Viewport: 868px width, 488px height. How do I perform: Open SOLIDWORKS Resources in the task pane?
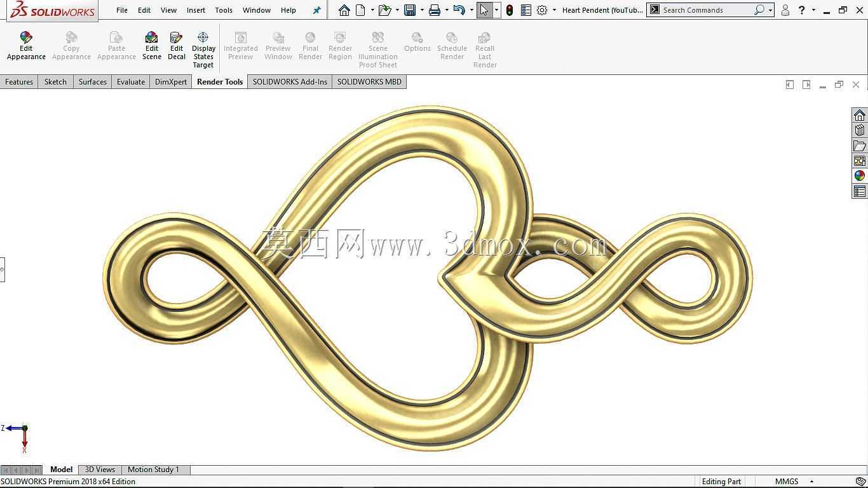[x=860, y=115]
